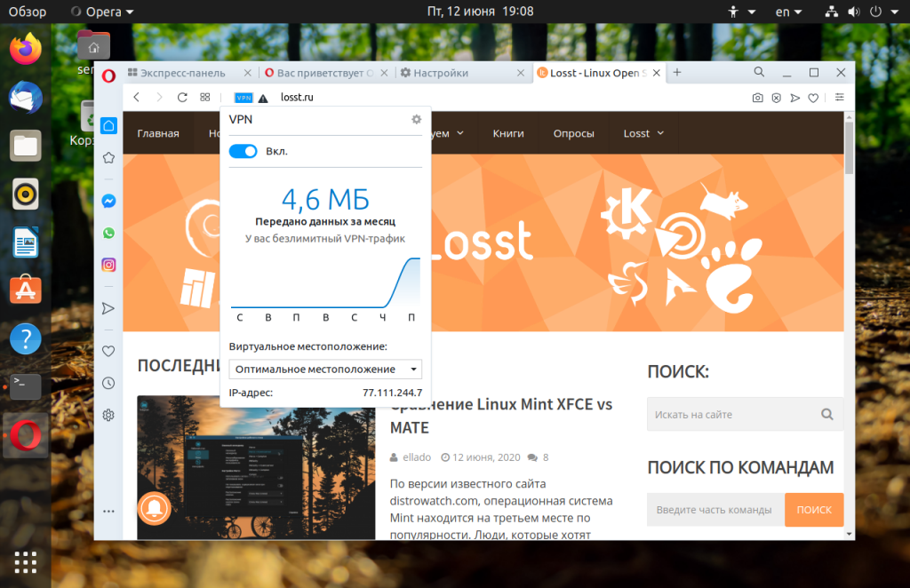Image resolution: width=910 pixels, height=588 pixels.
Task: Open the en keyboard layout menu
Action: [x=788, y=12]
